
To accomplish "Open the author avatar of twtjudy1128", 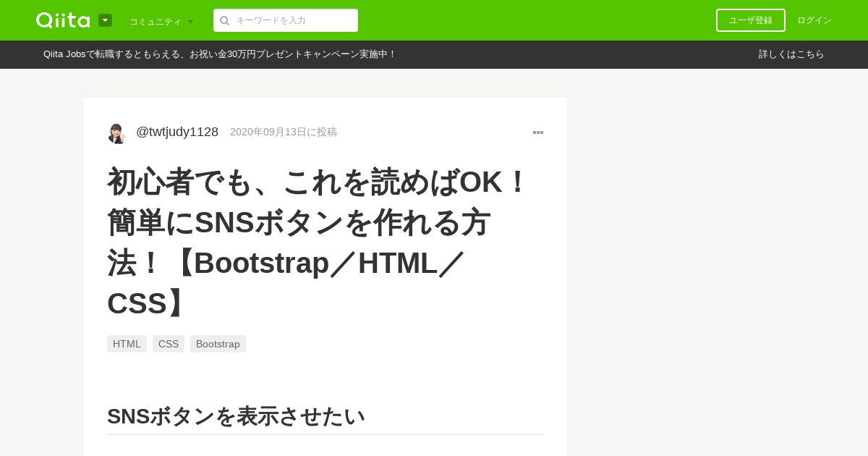I will (x=117, y=133).
